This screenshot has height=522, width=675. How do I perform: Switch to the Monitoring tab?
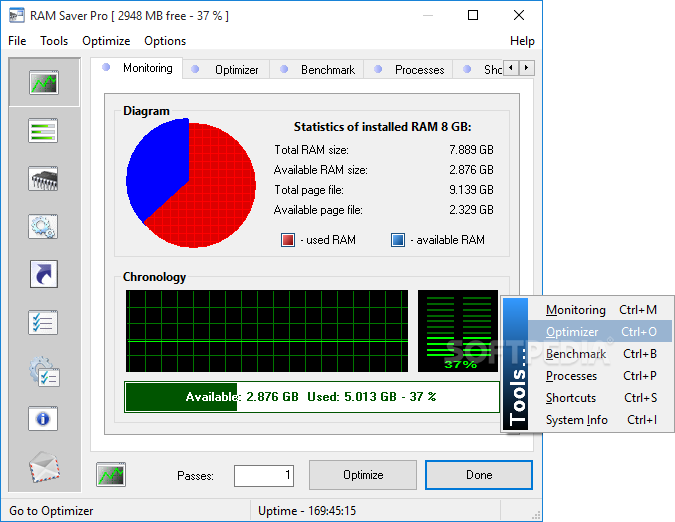click(x=137, y=68)
